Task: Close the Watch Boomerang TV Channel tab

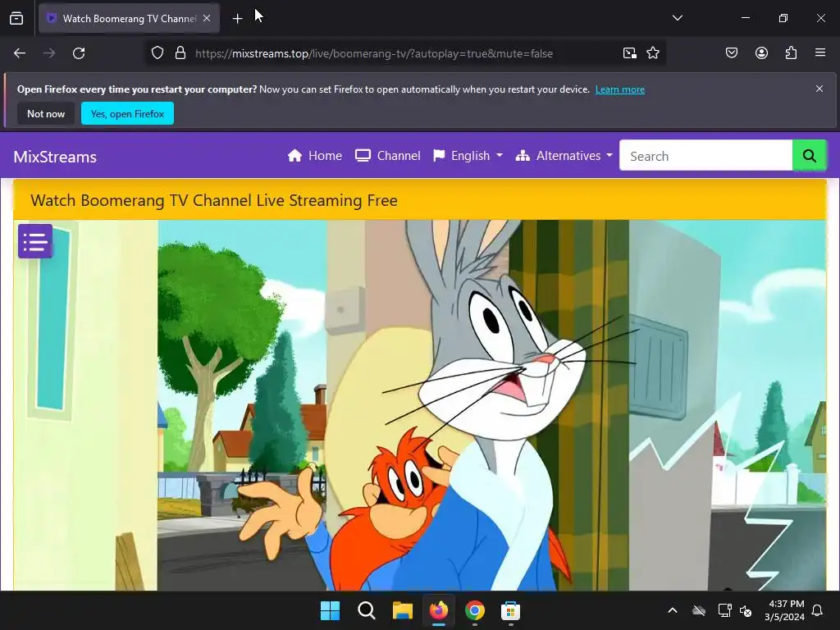Action: pos(207,18)
